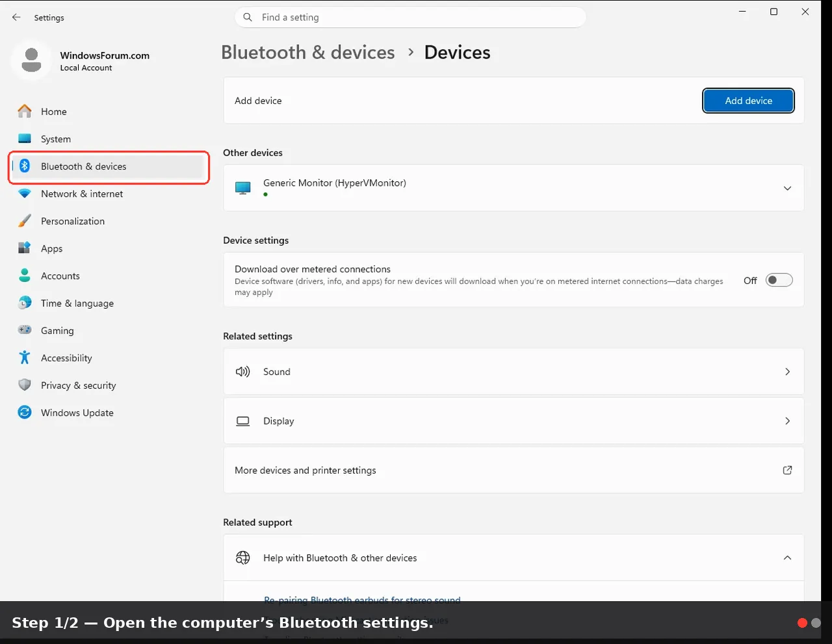Open Sound settings chevron

[x=787, y=372]
